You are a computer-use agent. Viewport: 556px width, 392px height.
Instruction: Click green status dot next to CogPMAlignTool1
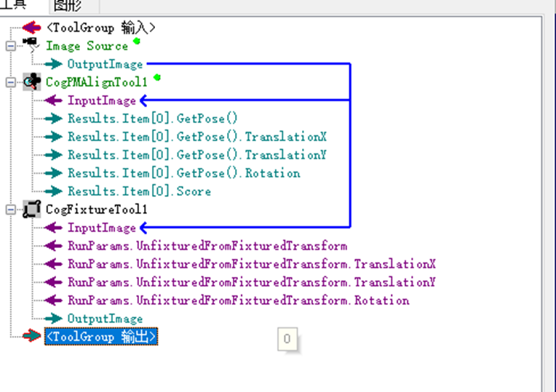pos(157,78)
